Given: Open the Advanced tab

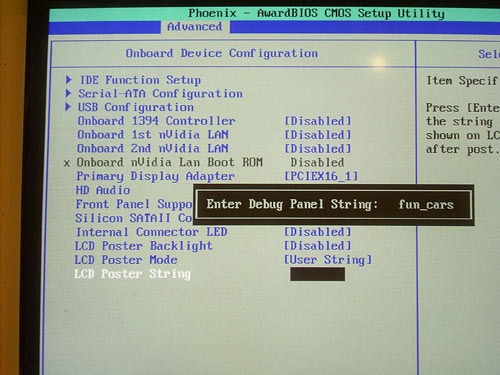Looking at the screenshot, I should click(x=195, y=27).
